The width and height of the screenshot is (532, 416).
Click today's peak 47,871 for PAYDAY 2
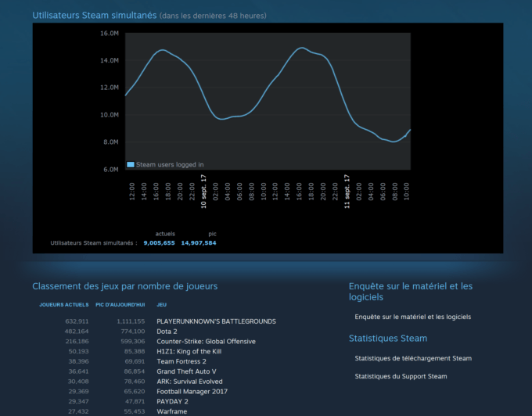[x=135, y=401]
